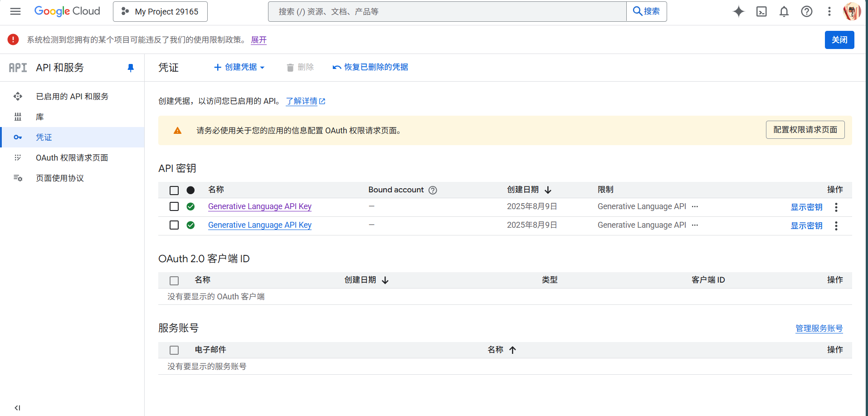Click the 配置权限请求页面 button
This screenshot has height=416, width=868.
point(805,130)
